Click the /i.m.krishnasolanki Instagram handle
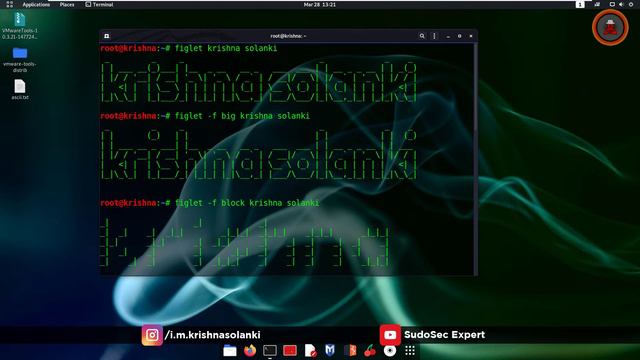The width and height of the screenshot is (640, 360). [212, 335]
